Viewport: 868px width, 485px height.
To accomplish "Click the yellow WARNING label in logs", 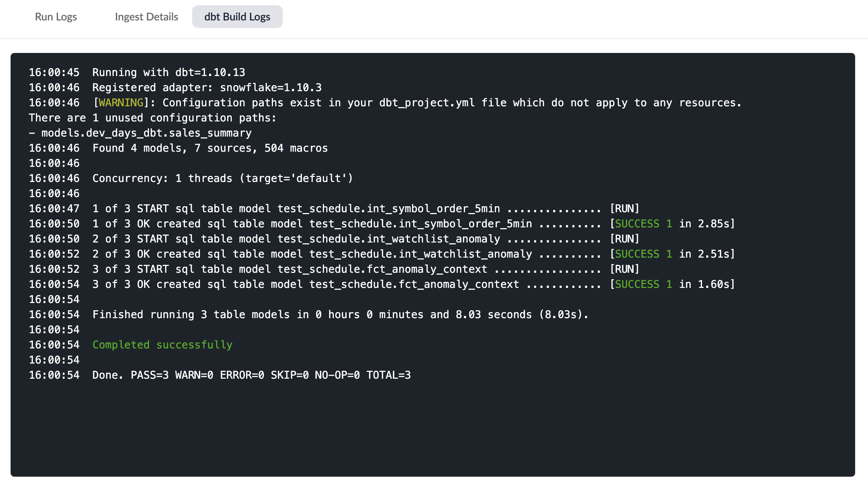I will (x=121, y=103).
